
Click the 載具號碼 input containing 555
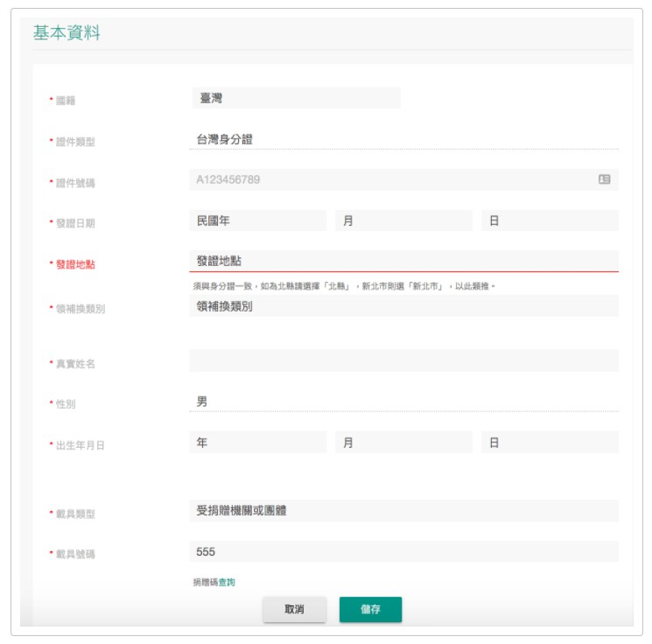tap(403, 552)
